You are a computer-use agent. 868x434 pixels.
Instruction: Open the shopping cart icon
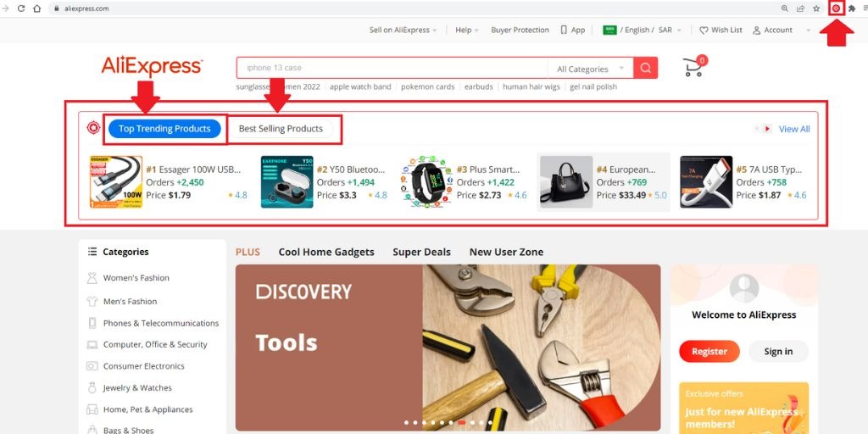coord(693,67)
